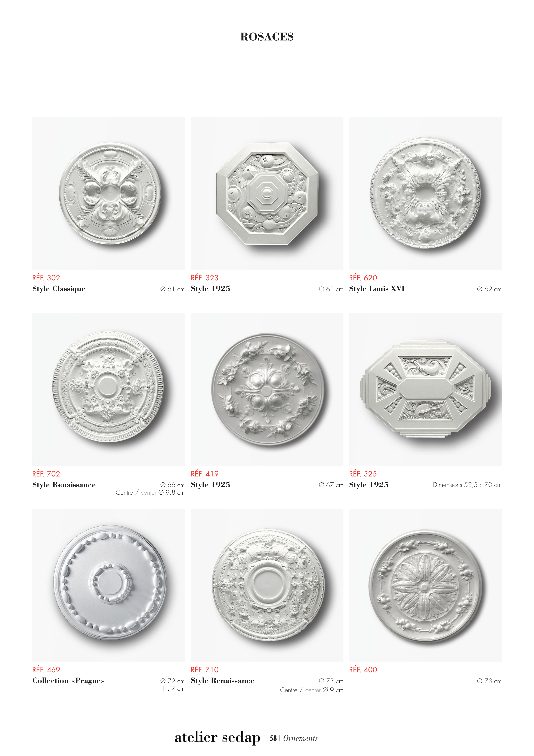The height and width of the screenshot is (756, 534).
Task: Select the stepped octagonal RÉF. 325 image
Action: click(x=425, y=389)
